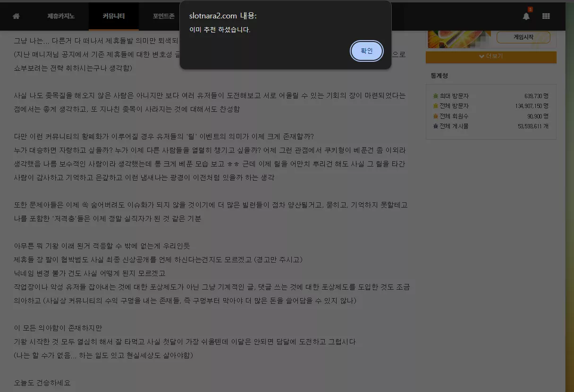574x392 pixels.
Task: Click the post line 오늘도 건승하세요
Action: pyautogui.click(x=42, y=383)
